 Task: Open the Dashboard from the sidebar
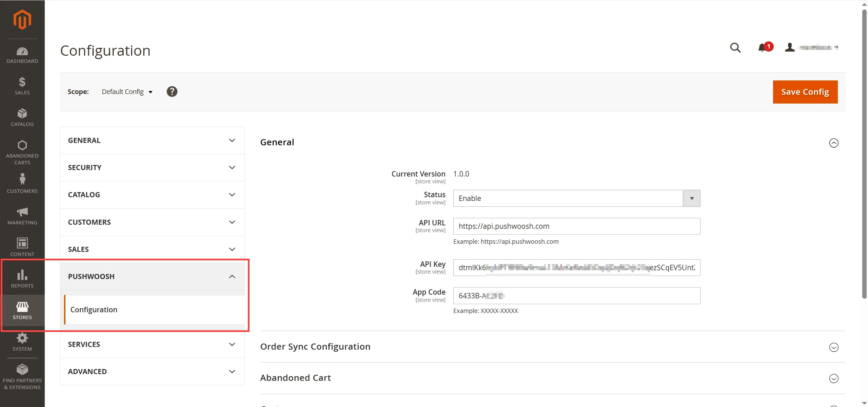pyautogui.click(x=22, y=54)
